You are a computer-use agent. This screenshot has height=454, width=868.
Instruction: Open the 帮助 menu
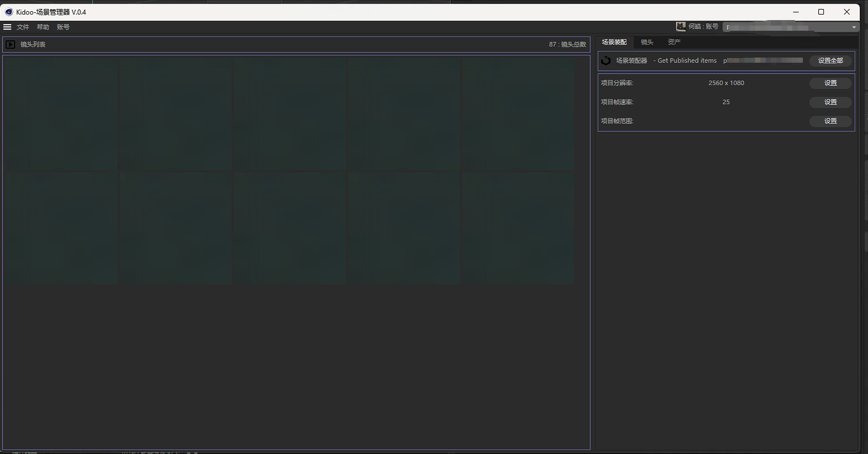(43, 27)
